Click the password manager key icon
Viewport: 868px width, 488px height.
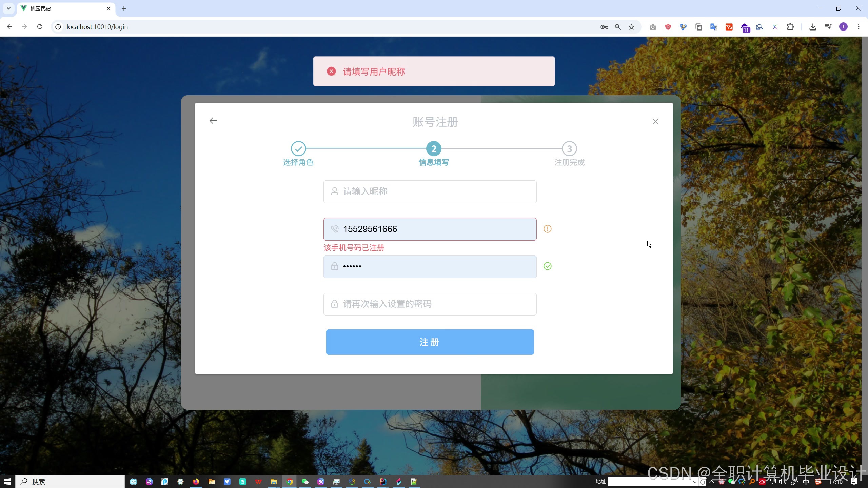604,27
